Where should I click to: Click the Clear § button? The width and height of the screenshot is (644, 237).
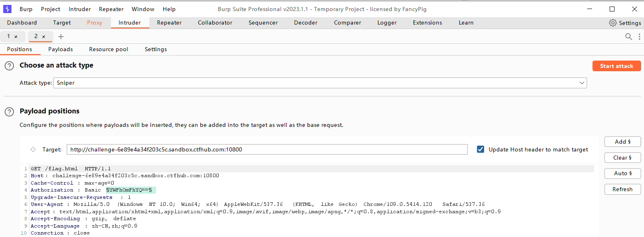coord(623,158)
